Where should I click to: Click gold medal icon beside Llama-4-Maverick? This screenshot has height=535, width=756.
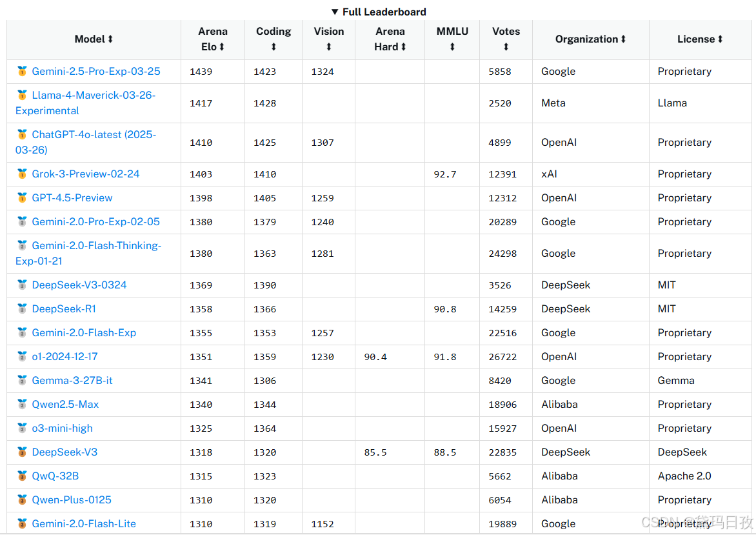click(22, 95)
